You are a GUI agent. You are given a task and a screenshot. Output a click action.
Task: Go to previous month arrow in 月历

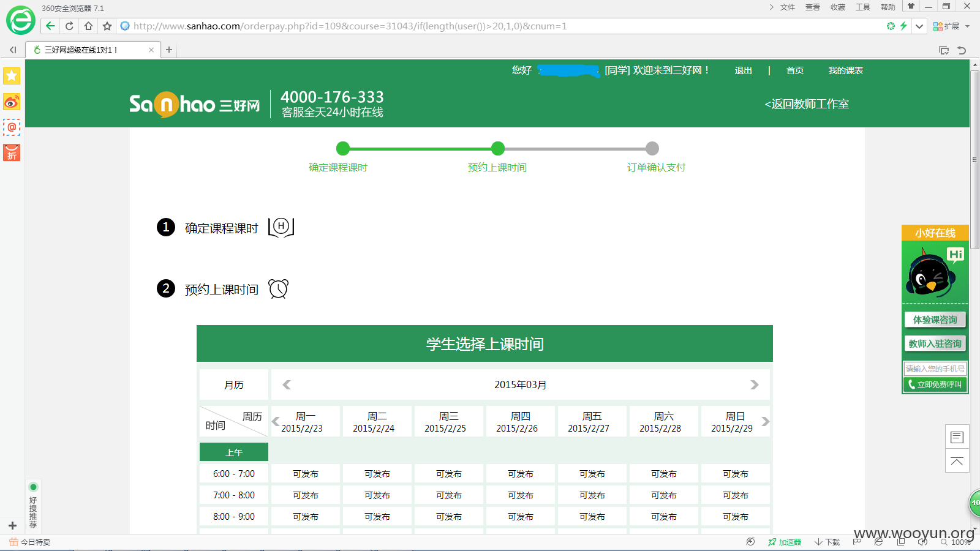(x=286, y=384)
